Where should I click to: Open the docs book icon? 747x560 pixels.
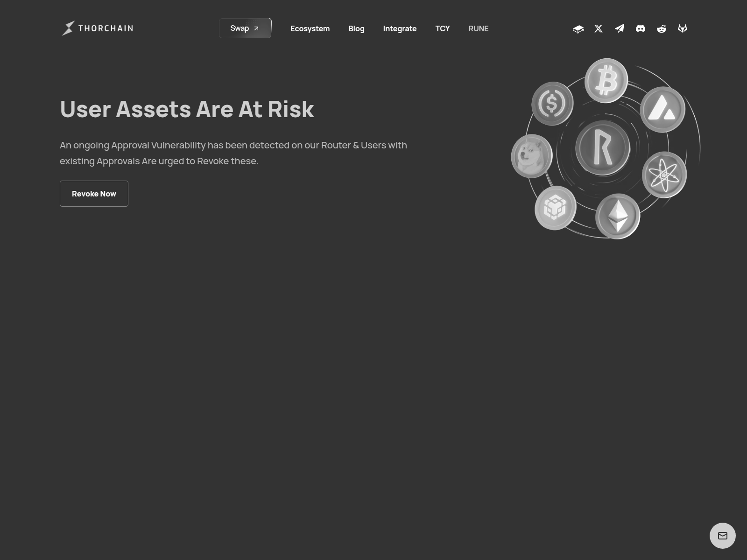click(x=578, y=29)
